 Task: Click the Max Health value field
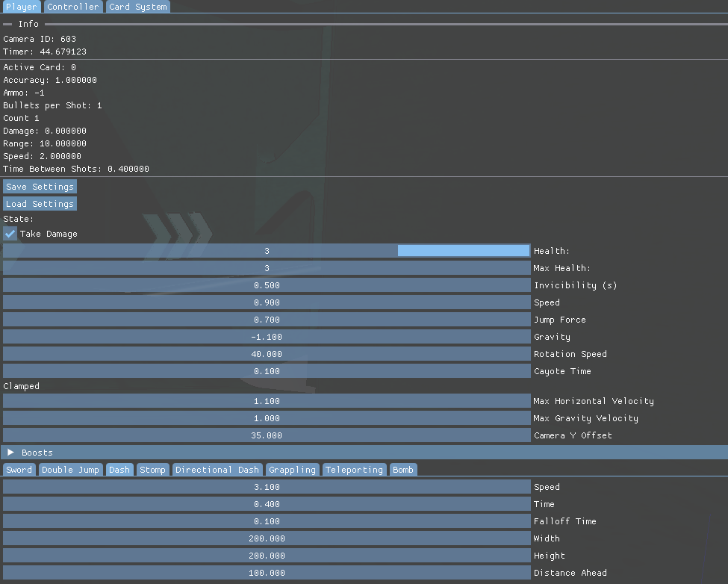tap(267, 268)
